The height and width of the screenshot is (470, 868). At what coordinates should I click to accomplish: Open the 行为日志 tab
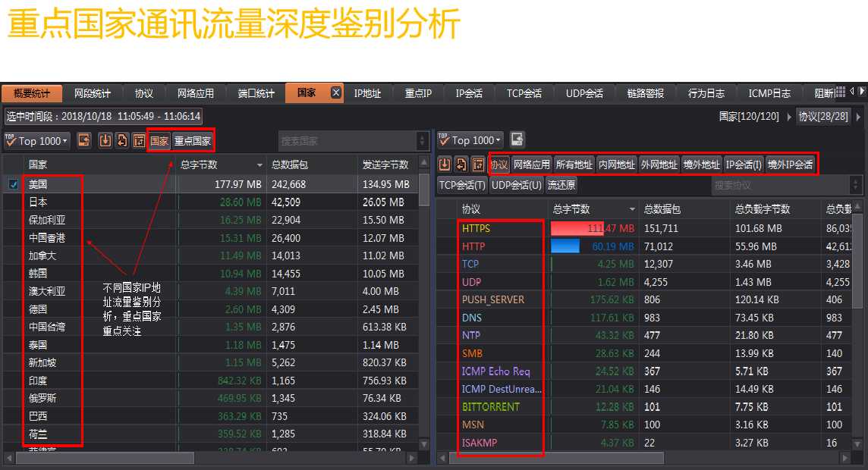point(706,93)
